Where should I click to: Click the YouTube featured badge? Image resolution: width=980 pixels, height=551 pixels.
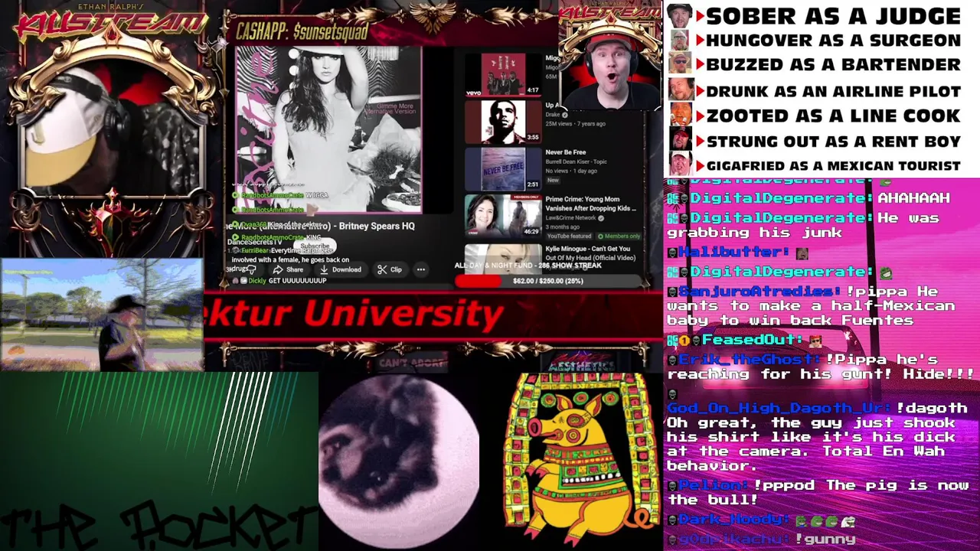point(568,236)
